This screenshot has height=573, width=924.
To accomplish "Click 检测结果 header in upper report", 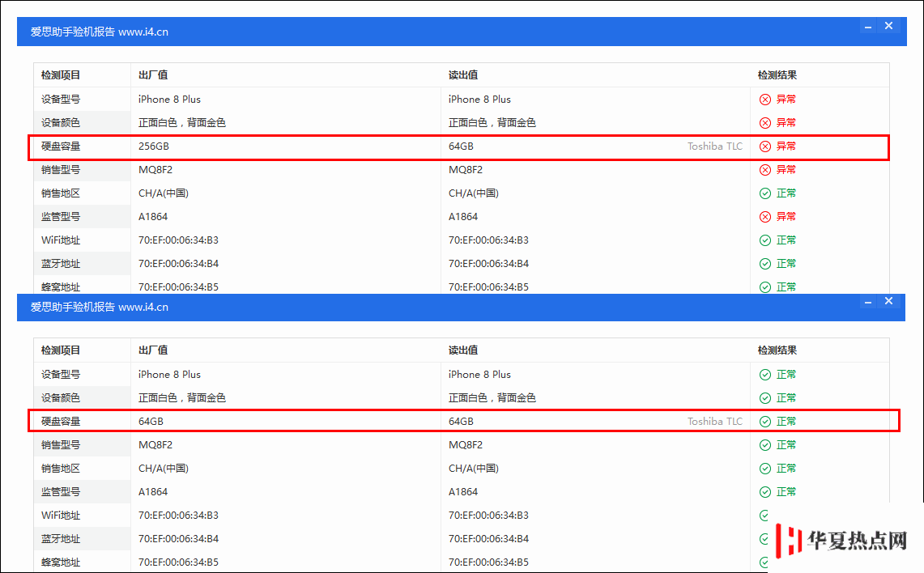I will coord(777,75).
